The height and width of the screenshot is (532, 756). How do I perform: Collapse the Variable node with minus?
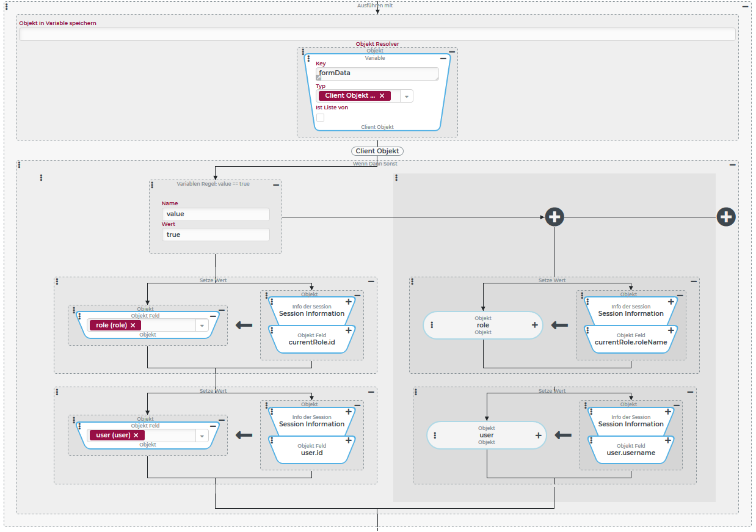443,59
